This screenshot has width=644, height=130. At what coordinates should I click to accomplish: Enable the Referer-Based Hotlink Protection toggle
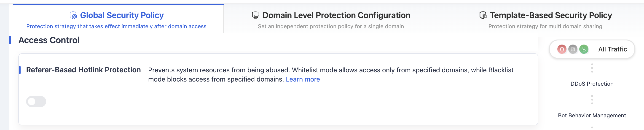pyautogui.click(x=36, y=102)
